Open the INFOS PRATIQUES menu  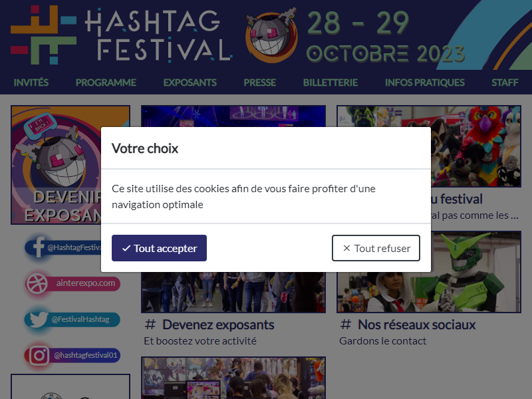(x=425, y=82)
